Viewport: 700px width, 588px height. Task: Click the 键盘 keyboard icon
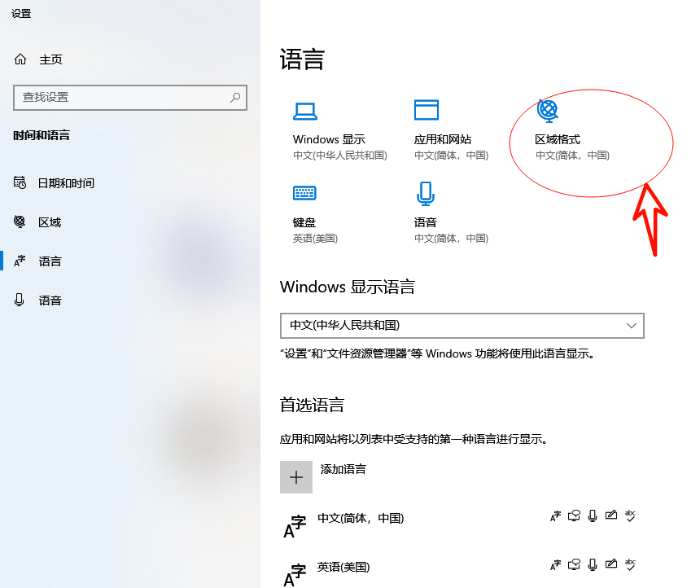(x=304, y=193)
